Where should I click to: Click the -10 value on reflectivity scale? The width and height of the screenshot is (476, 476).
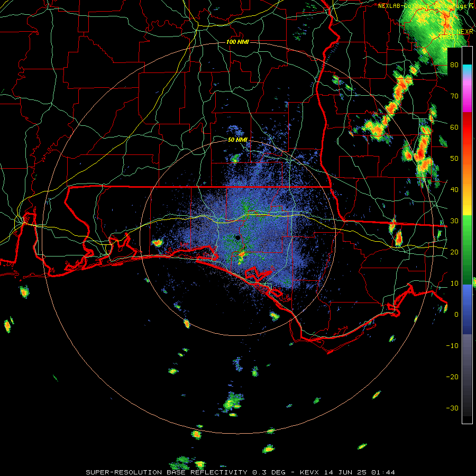pyautogui.click(x=452, y=345)
